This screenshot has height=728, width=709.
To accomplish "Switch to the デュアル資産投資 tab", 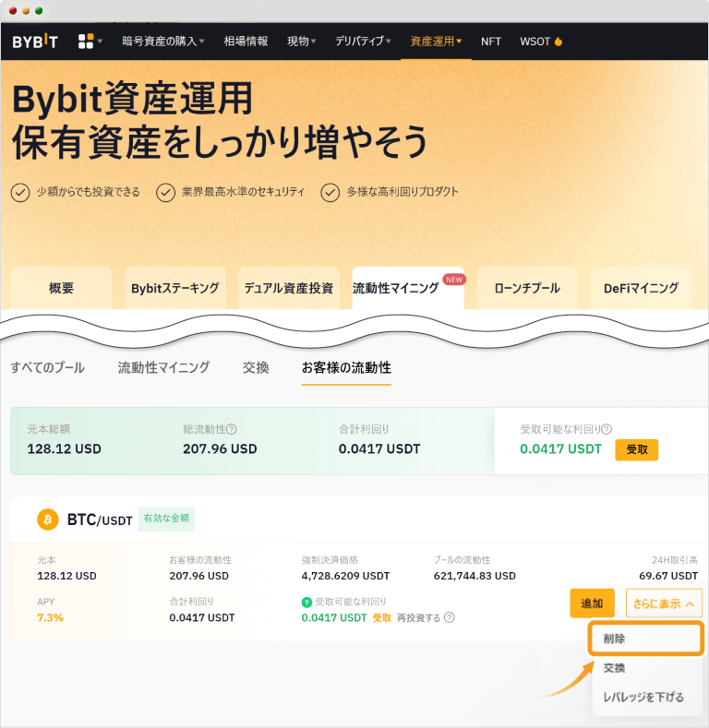I will pos(289,288).
